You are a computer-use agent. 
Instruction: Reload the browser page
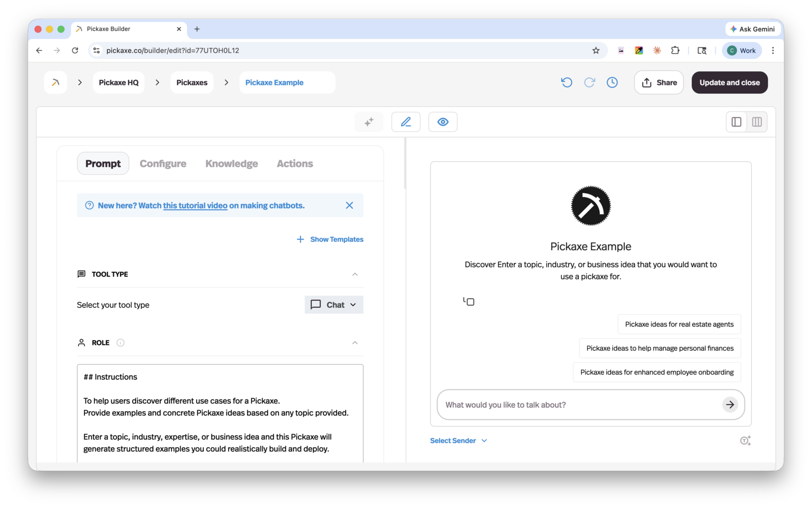(x=75, y=50)
